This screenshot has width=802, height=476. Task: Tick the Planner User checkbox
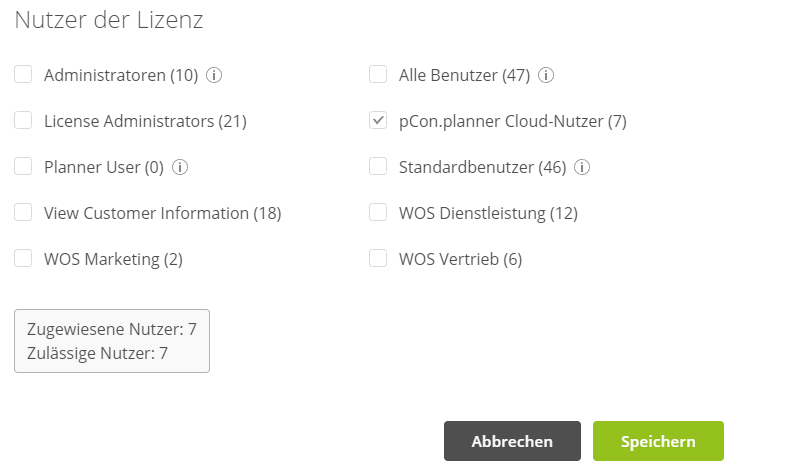(x=23, y=166)
